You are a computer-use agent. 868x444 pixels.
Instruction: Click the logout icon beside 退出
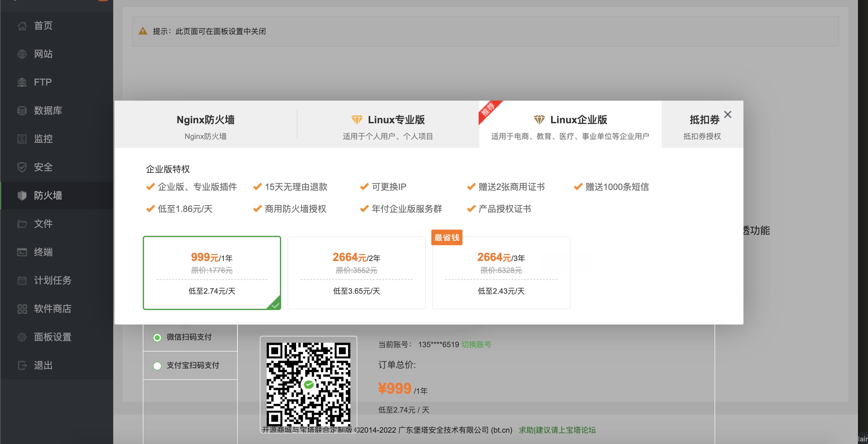(22, 365)
